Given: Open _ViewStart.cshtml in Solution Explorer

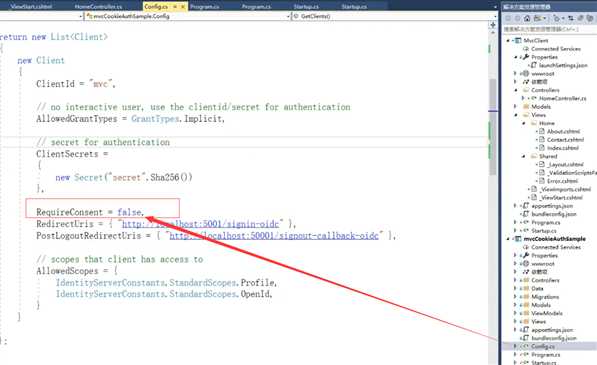Looking at the screenshot, I should point(561,198).
